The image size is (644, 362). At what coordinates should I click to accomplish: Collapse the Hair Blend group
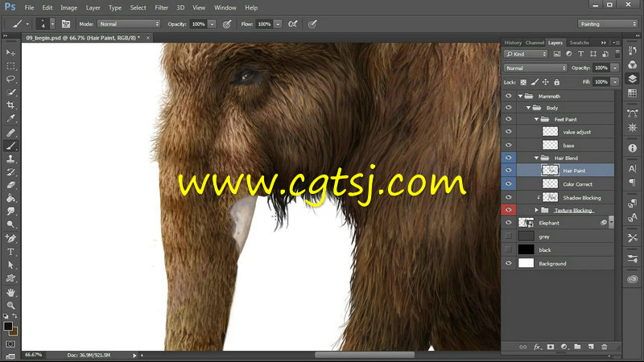[536, 158]
